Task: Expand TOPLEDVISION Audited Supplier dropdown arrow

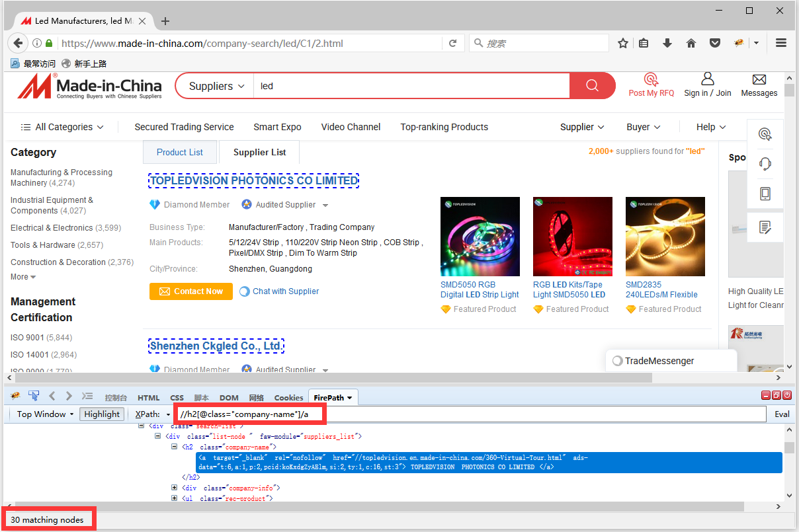Action: 325,206
